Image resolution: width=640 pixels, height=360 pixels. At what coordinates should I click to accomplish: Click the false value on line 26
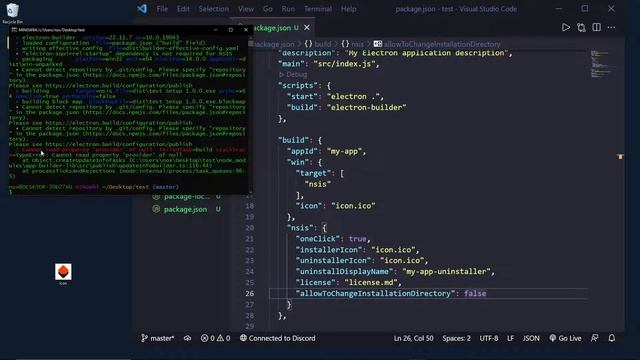tap(475, 293)
